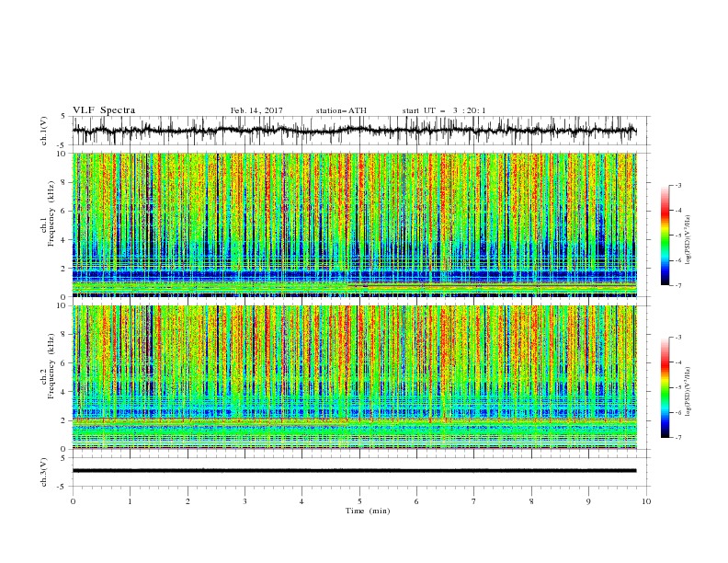Click time axis tick label "6"

[x=416, y=501]
